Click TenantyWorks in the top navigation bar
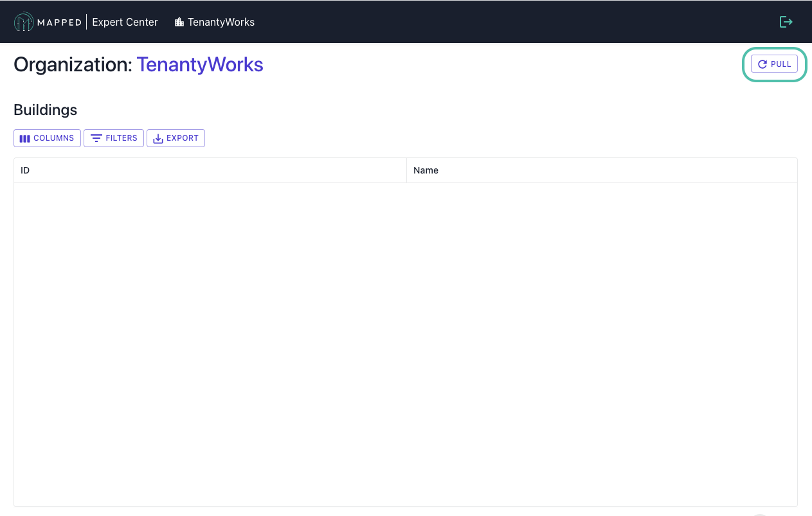Image resolution: width=812 pixels, height=516 pixels. click(221, 22)
